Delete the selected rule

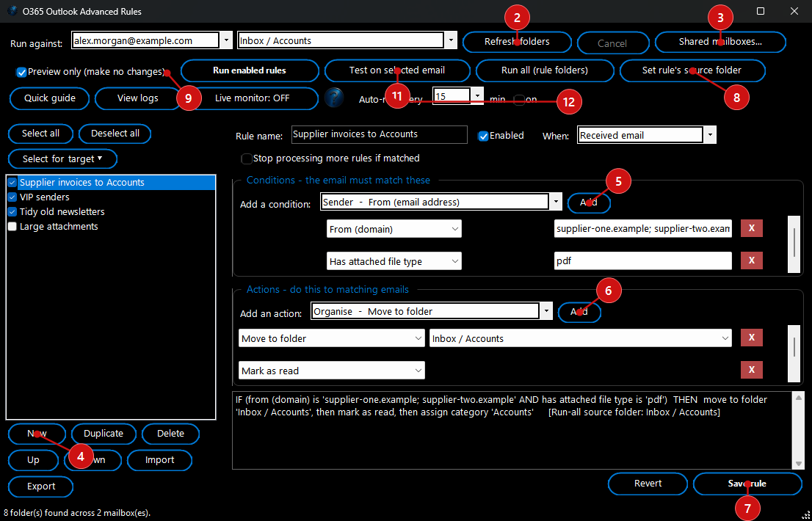pos(170,434)
